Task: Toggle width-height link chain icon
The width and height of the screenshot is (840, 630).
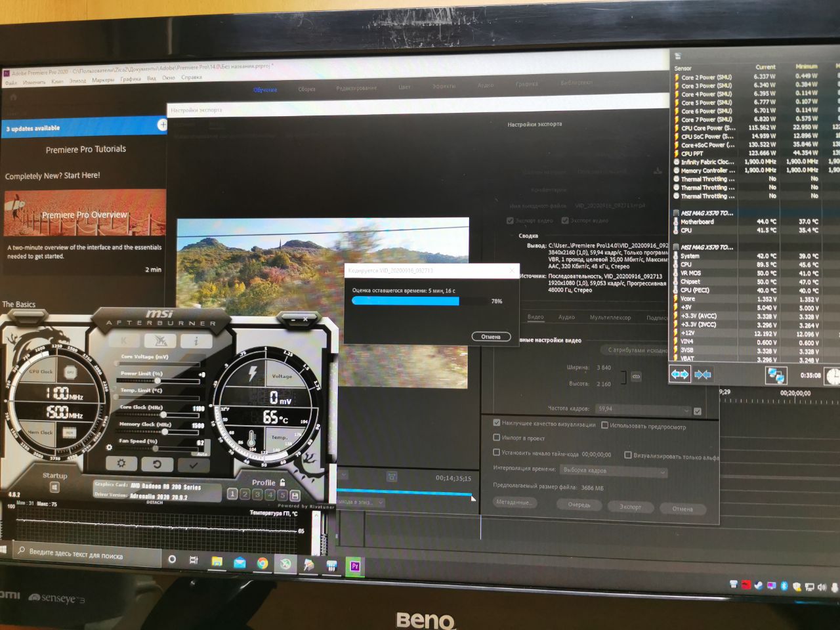Action: 636,377
